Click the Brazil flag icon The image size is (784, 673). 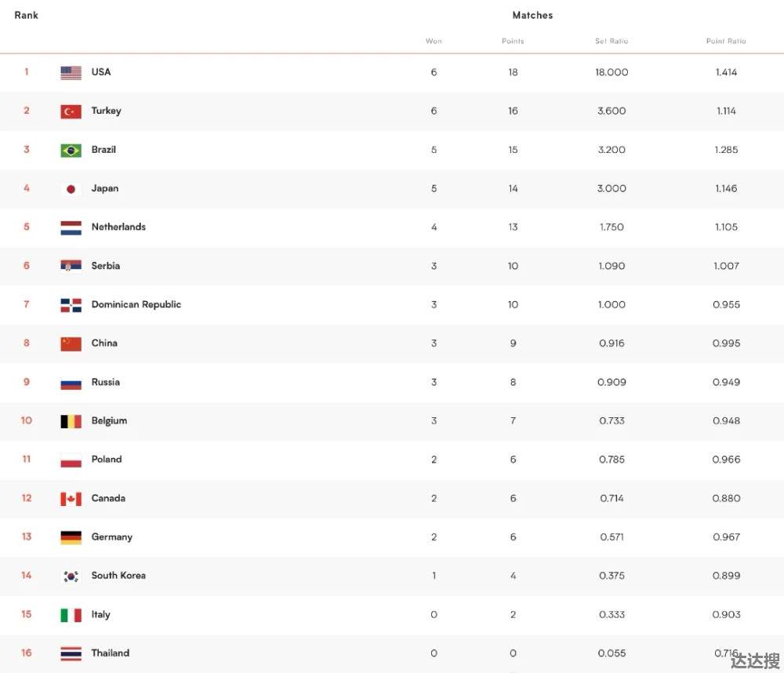[x=71, y=150]
